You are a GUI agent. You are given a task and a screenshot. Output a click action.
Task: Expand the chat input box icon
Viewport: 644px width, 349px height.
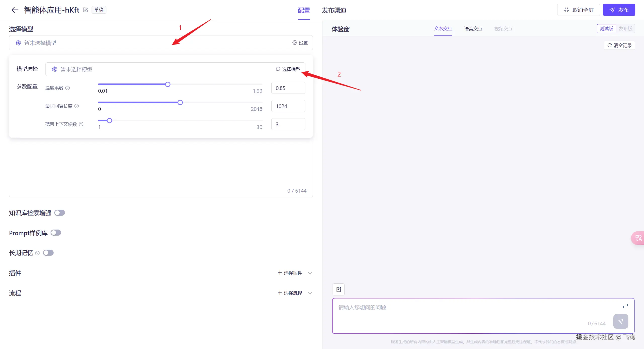pos(625,306)
